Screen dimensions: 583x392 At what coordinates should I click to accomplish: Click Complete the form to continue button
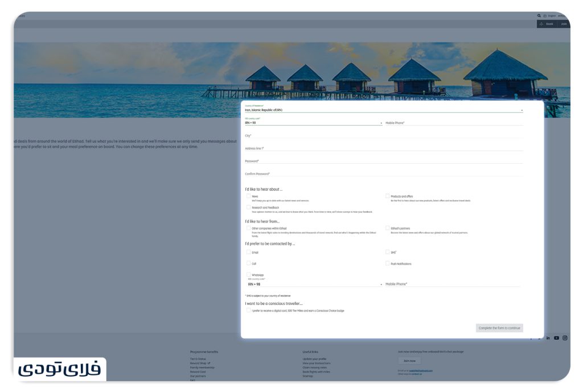click(499, 328)
